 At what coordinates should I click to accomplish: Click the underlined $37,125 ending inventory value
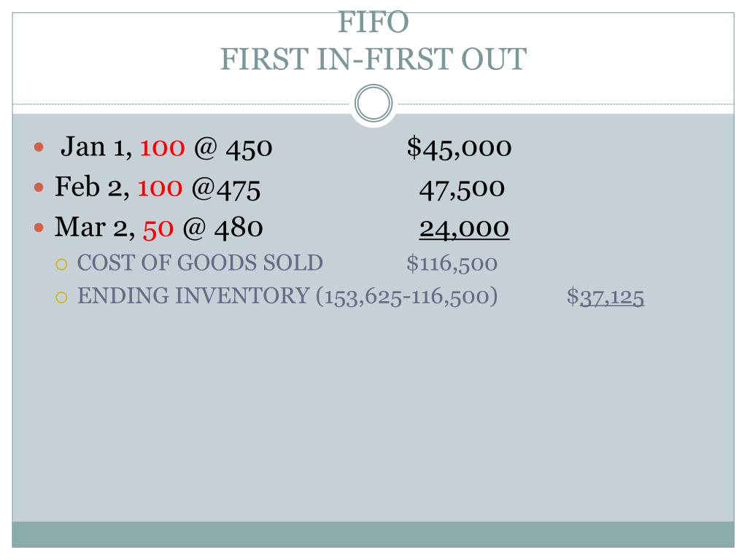[x=605, y=297]
